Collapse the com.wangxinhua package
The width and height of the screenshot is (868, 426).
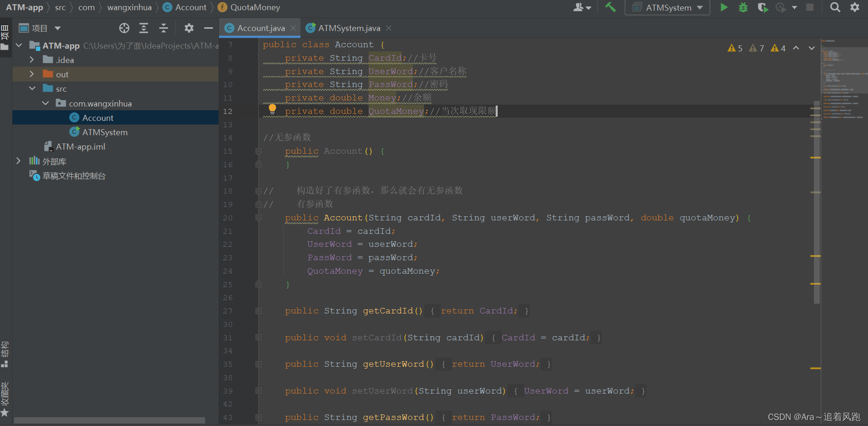(x=45, y=103)
